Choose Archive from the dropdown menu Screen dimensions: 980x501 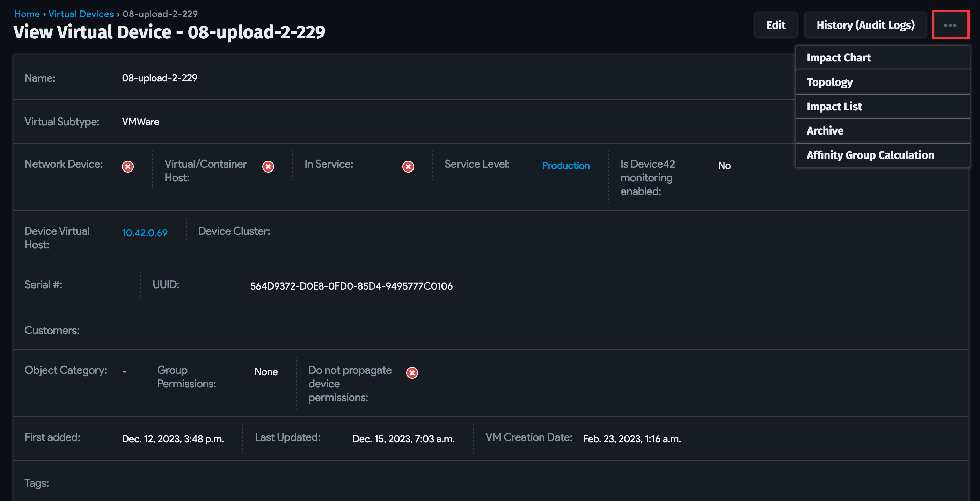click(825, 131)
